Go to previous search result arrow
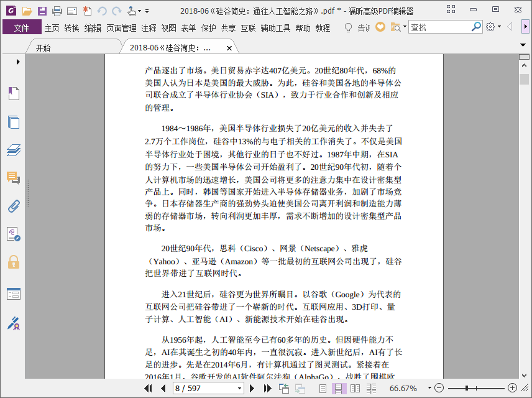 tap(510, 27)
